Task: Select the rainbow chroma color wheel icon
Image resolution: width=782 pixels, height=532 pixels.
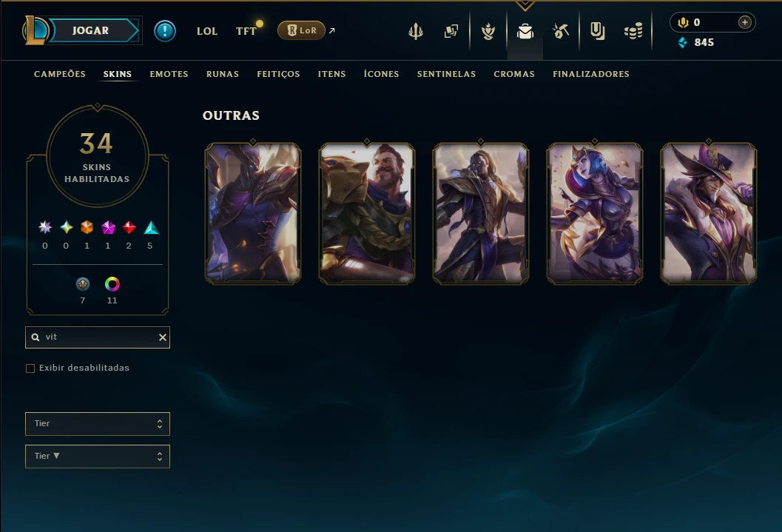Action: pos(112,284)
